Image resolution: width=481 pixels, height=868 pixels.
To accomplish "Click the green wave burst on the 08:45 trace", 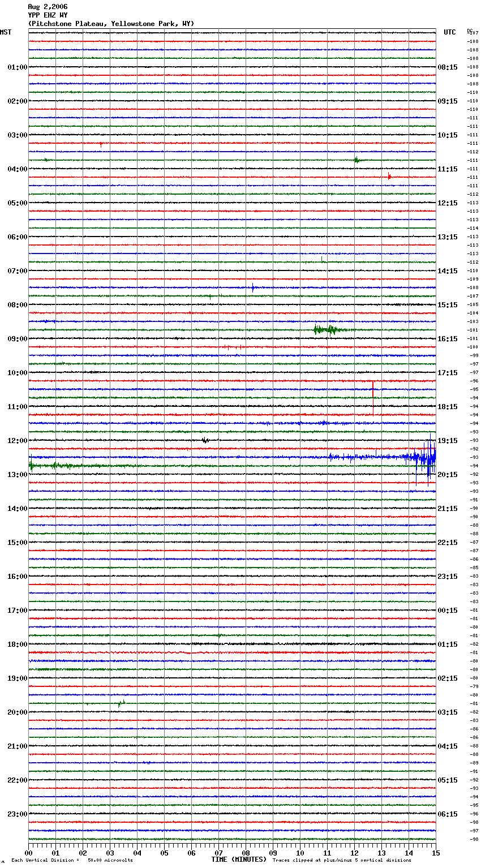I will (328, 330).
